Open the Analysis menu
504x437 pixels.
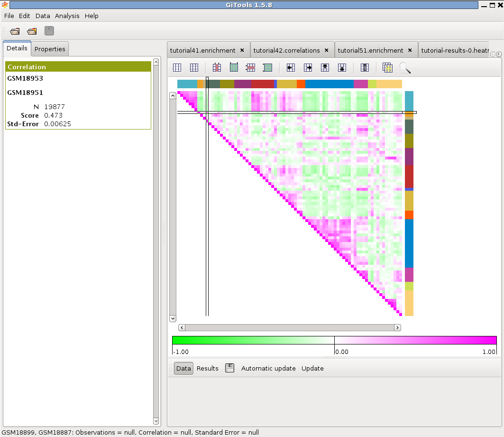pos(67,16)
